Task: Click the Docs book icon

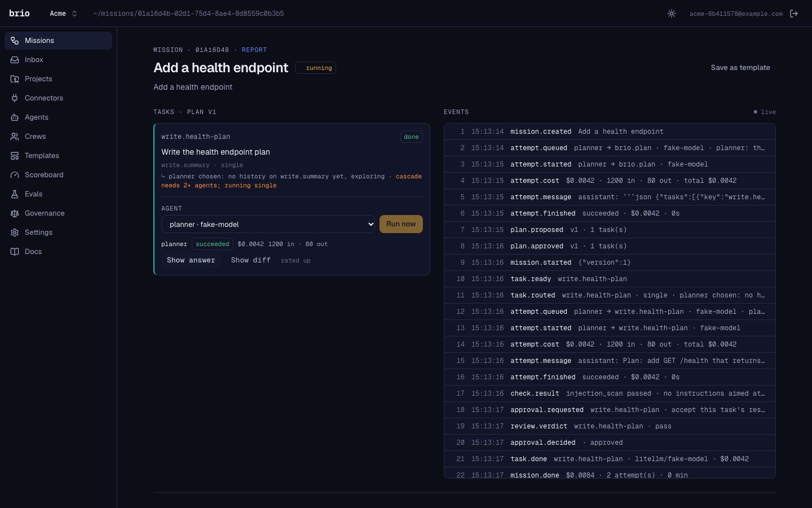Action: [x=15, y=252]
